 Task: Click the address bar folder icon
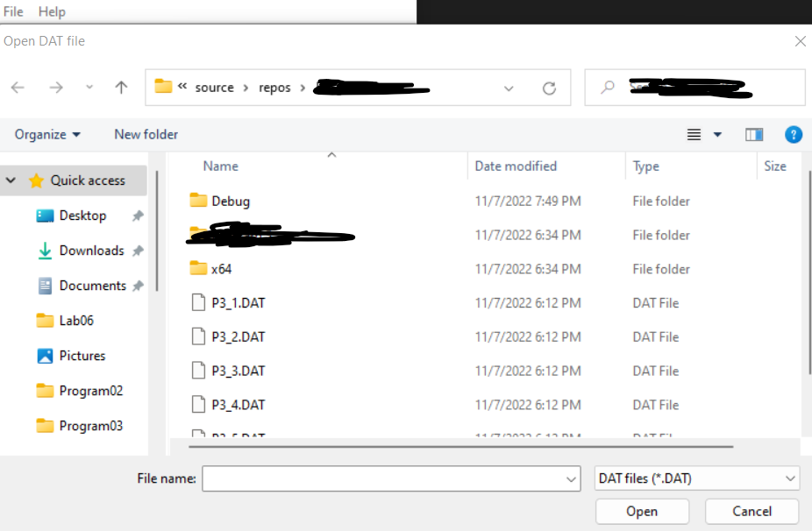(163, 87)
